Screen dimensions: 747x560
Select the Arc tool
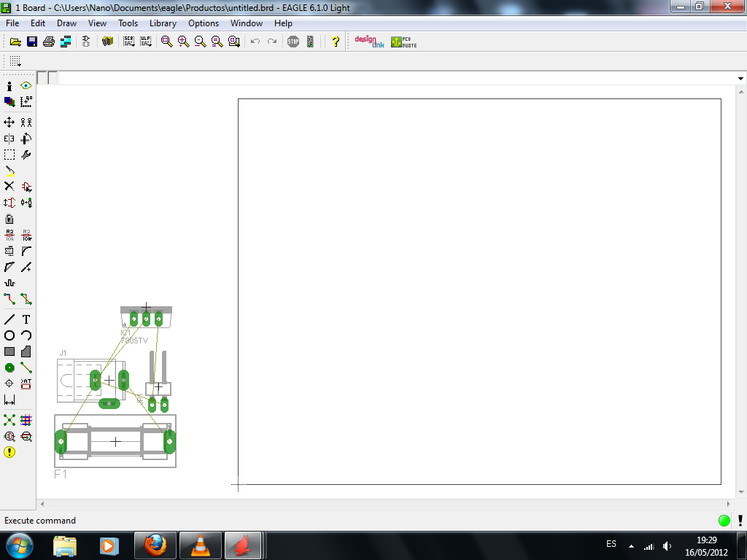(x=26, y=335)
